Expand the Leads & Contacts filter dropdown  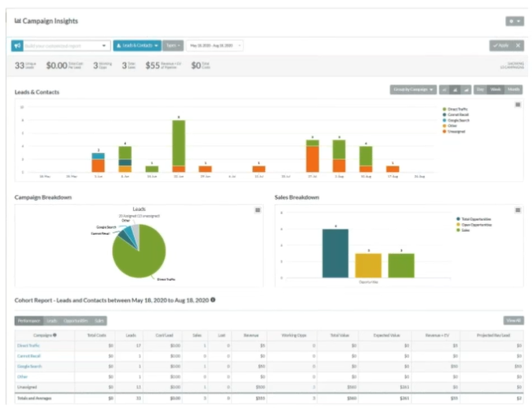click(137, 46)
